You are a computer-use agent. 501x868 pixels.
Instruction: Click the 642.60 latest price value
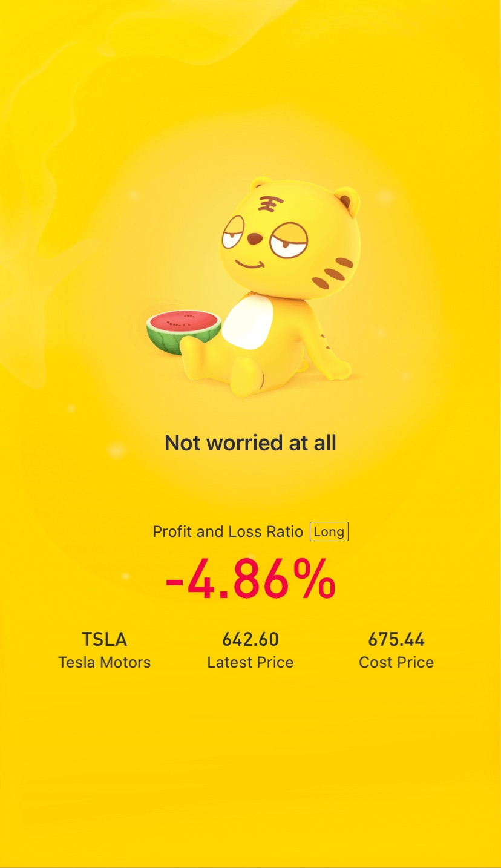tap(250, 639)
